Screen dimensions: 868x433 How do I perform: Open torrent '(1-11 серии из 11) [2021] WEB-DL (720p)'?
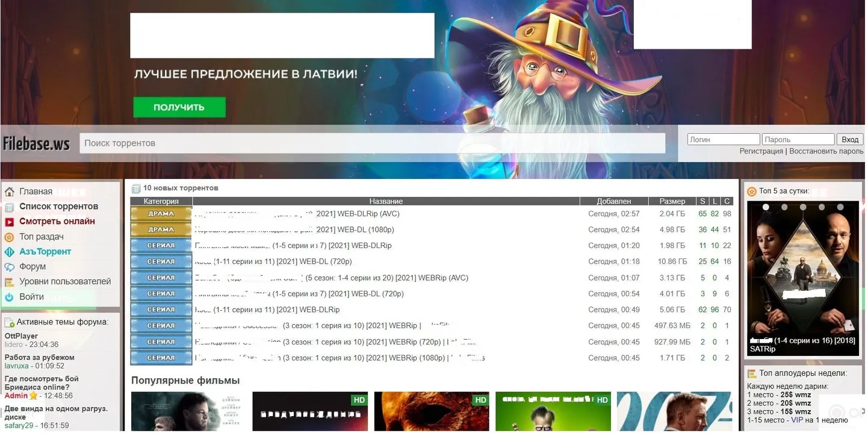point(273,261)
